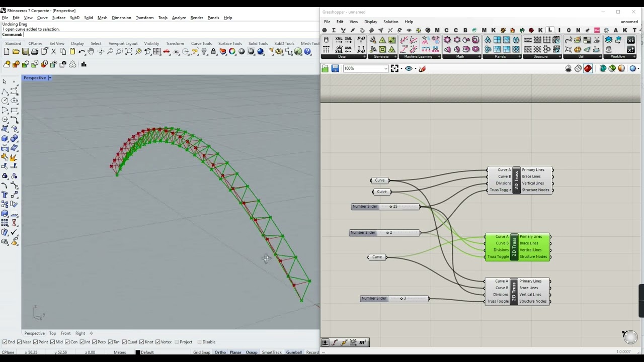Click the Save file icon in Grasshopper canvas toolbar
Screen dimensions: 644x362
click(335, 68)
